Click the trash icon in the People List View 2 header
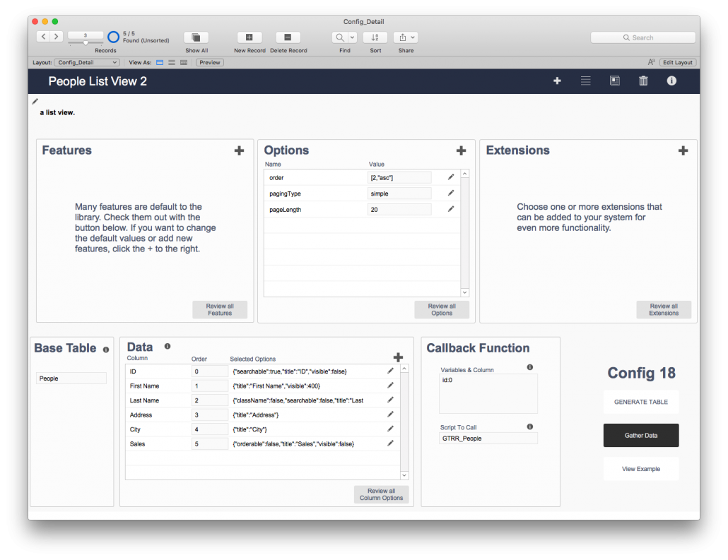The width and height of the screenshot is (728, 560). [643, 81]
